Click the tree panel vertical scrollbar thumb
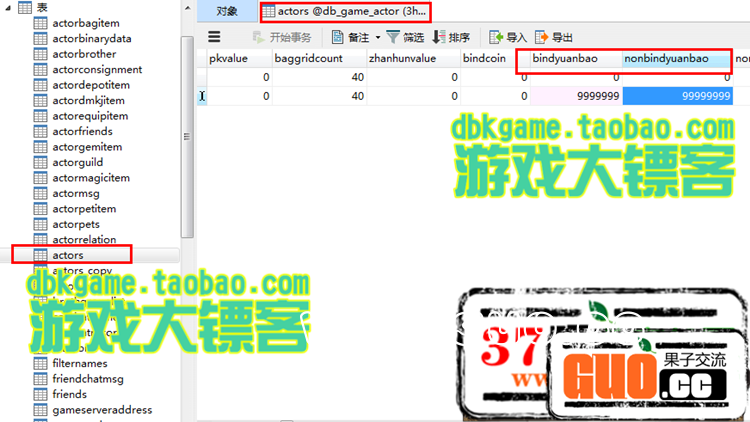The image size is (750, 422). point(188,137)
